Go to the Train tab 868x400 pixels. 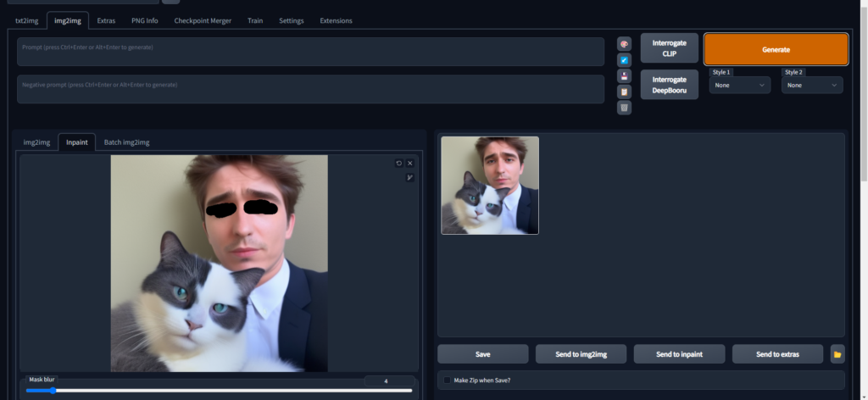[255, 20]
